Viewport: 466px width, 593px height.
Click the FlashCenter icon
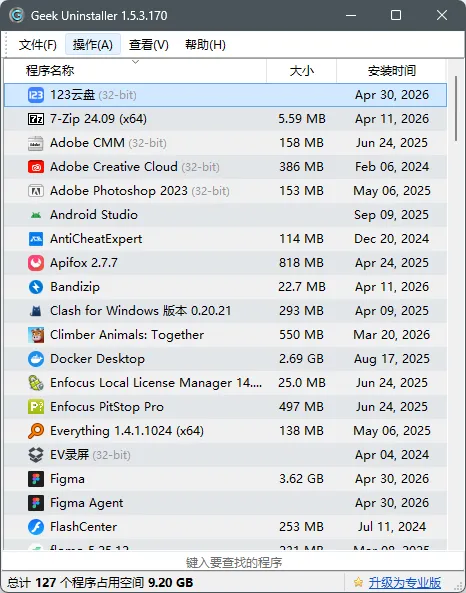point(36,527)
